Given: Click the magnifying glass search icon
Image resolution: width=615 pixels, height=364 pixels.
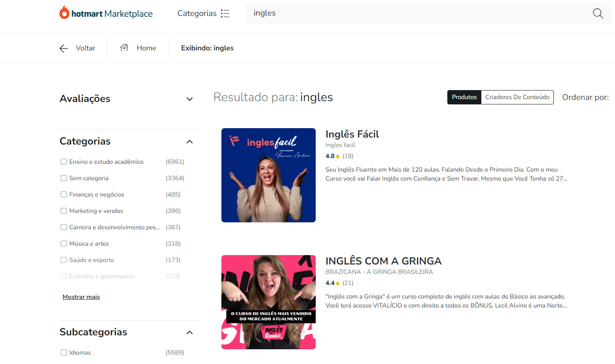Looking at the screenshot, I should pos(598,14).
